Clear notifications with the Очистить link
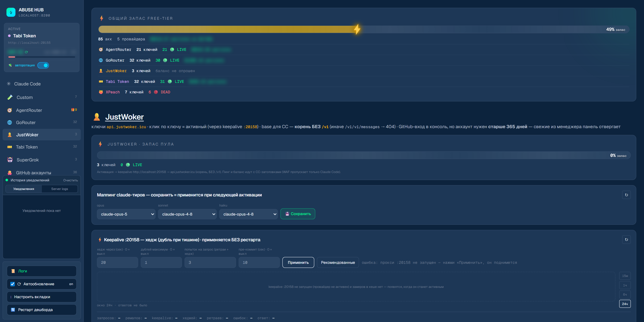Image resolution: width=644 pixels, height=322 pixels. click(x=70, y=180)
